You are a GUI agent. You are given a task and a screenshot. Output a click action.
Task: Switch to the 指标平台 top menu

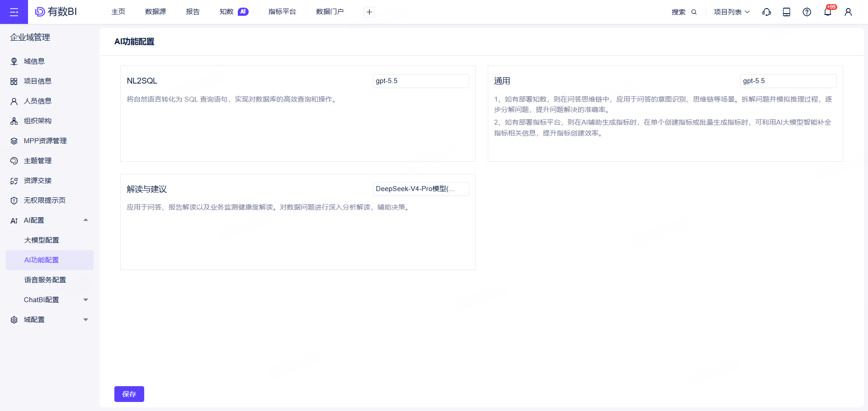(x=282, y=12)
